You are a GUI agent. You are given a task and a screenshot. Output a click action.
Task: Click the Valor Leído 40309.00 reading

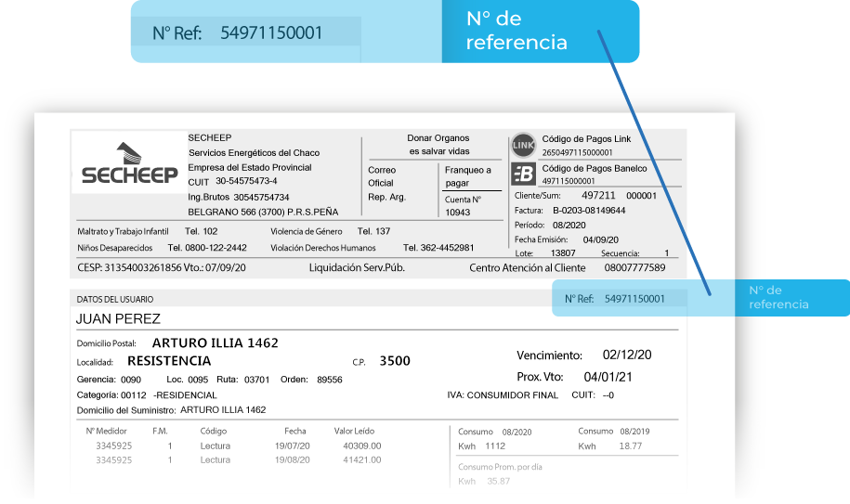[362, 446]
